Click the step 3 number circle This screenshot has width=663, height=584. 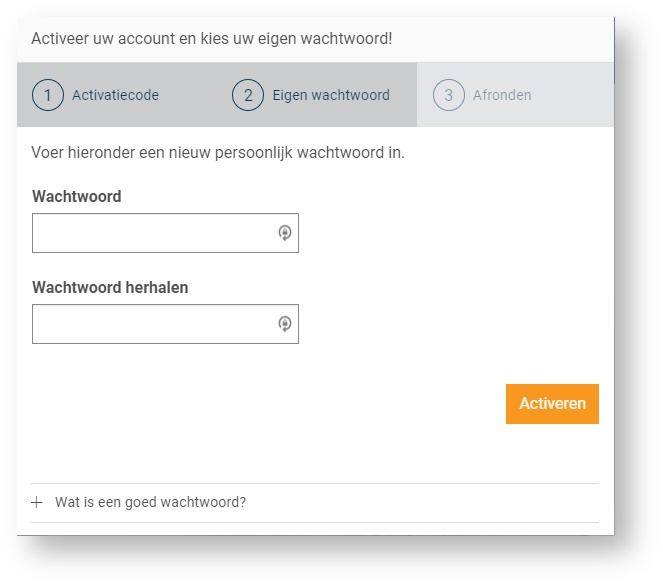pyautogui.click(x=449, y=95)
